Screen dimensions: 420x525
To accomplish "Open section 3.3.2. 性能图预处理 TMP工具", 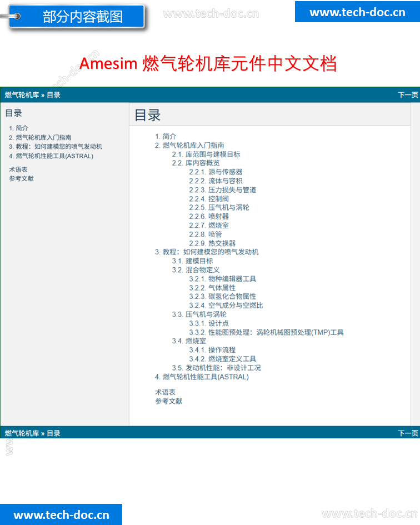I will pyautogui.click(x=266, y=332).
